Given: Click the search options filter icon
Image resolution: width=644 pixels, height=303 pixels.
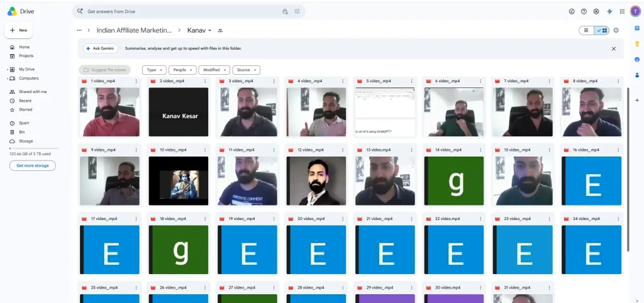Looking at the screenshot, I should (297, 11).
